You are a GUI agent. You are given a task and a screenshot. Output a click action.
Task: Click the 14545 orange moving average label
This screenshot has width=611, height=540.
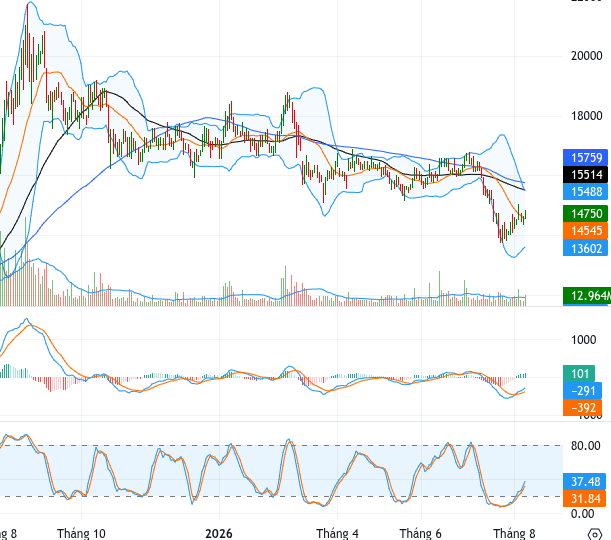point(585,231)
